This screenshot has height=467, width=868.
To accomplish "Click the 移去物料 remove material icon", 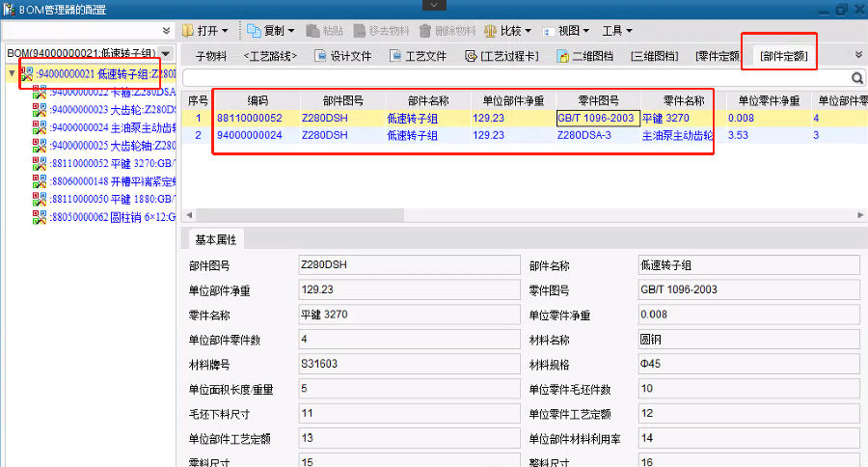I will (x=359, y=31).
